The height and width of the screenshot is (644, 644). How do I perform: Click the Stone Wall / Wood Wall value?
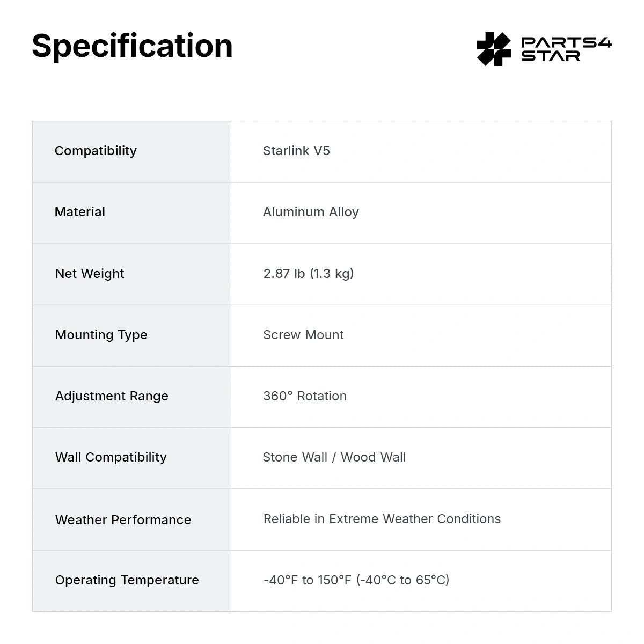pos(334,457)
